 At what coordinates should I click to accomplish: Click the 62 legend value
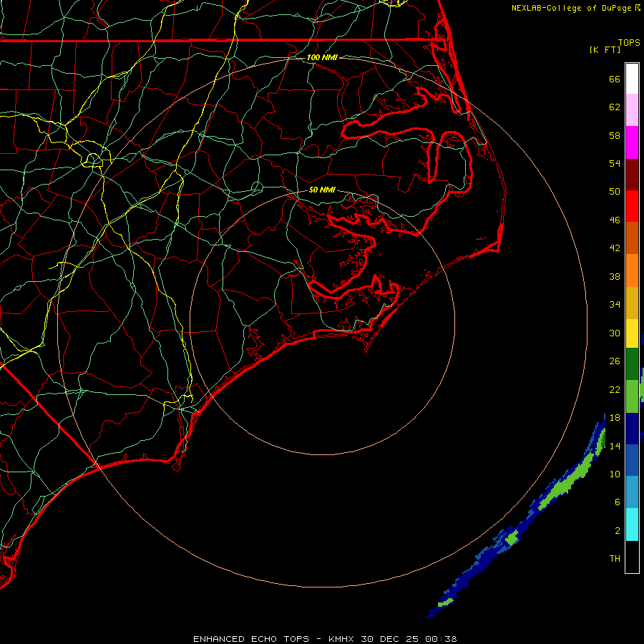pos(615,107)
